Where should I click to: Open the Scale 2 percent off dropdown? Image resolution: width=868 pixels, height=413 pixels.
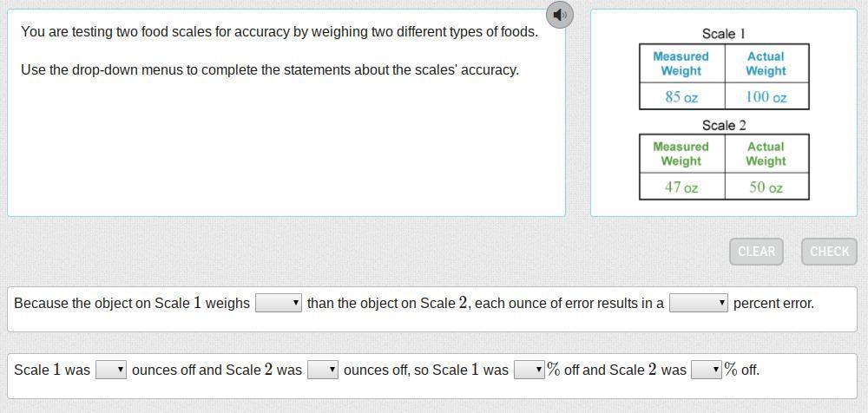[706, 370]
